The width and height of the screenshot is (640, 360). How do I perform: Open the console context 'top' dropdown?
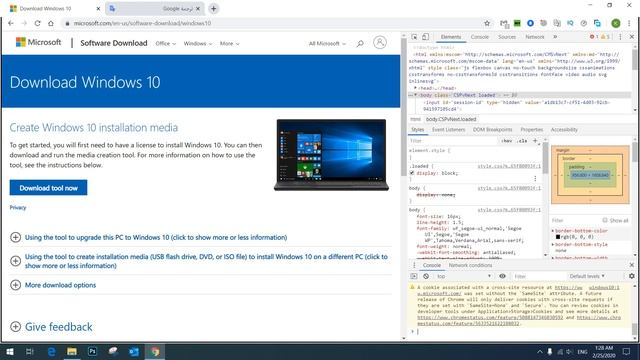tap(464, 276)
